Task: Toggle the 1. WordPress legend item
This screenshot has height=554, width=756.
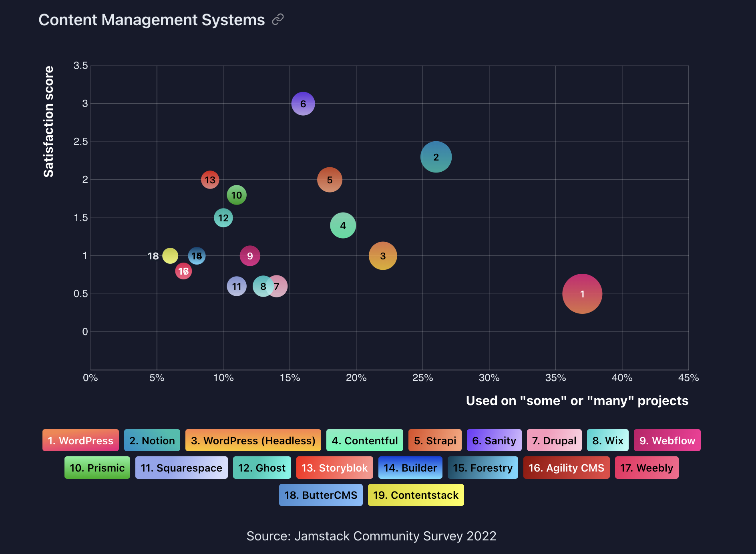Action: point(80,440)
